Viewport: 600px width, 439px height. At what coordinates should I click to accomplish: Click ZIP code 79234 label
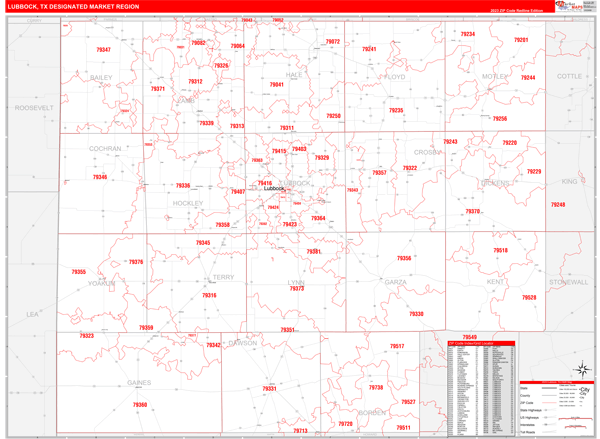click(x=468, y=34)
